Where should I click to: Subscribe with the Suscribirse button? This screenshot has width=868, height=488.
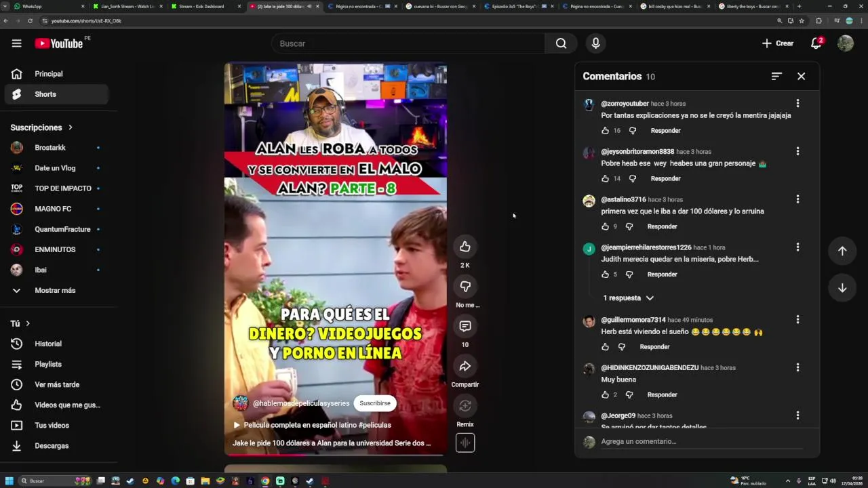pos(375,403)
